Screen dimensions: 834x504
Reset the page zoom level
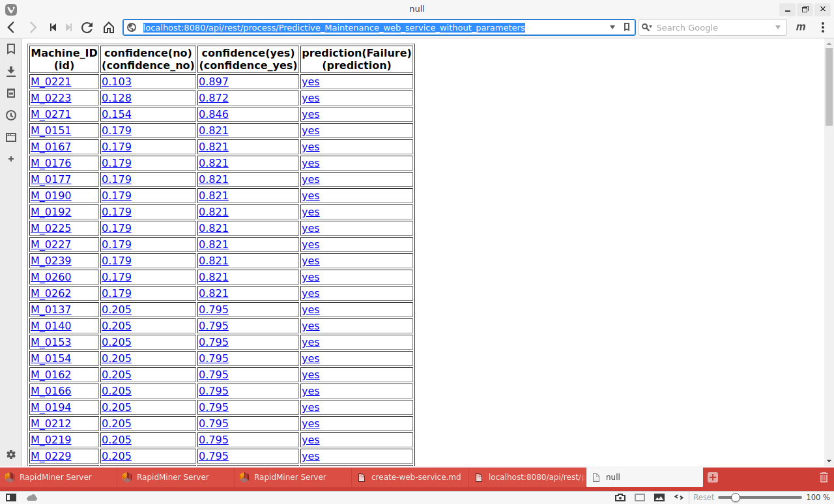click(704, 497)
